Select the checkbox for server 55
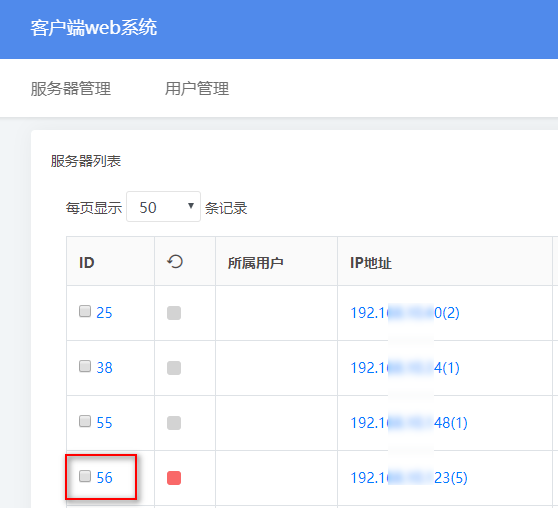Image resolution: width=558 pixels, height=508 pixels. coord(85,421)
